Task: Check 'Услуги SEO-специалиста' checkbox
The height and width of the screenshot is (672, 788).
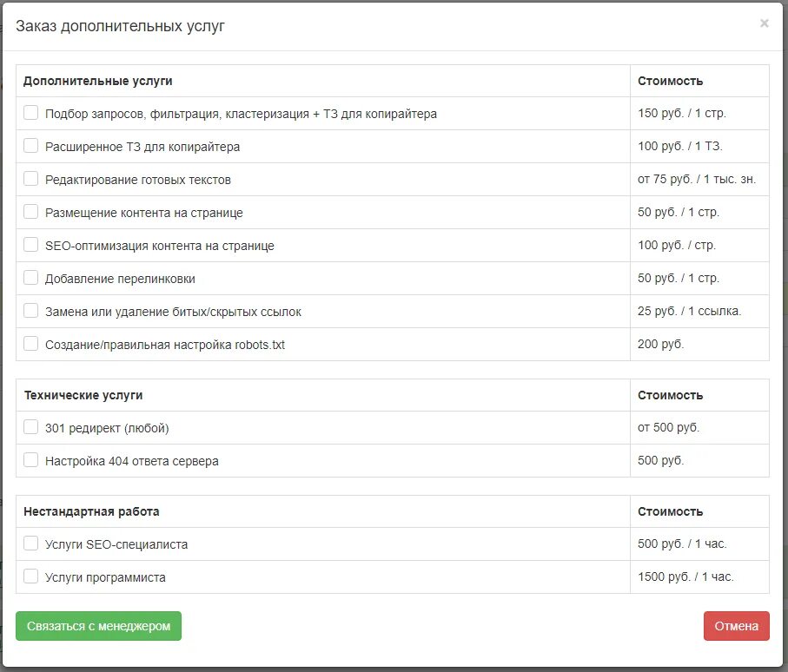Action: click(30, 544)
